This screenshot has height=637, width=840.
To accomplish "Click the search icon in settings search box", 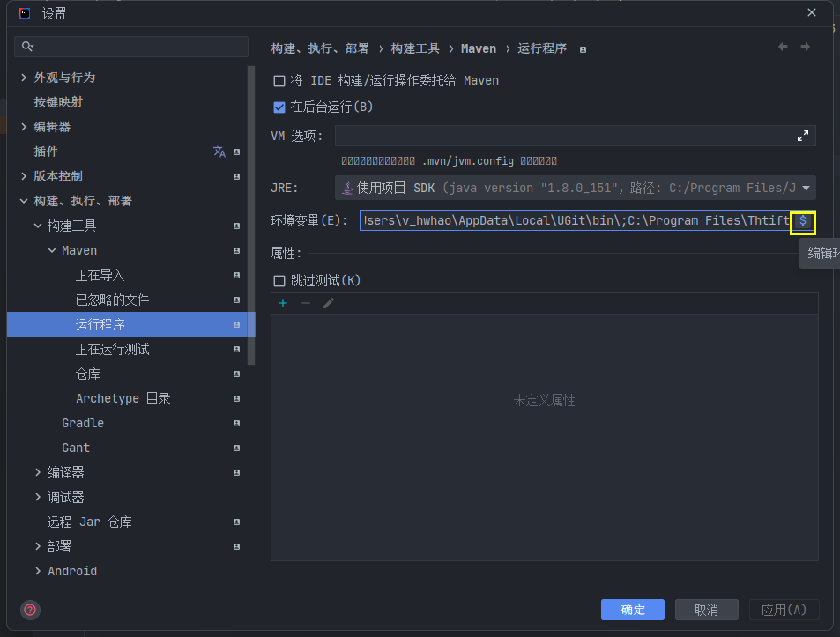I will point(28,47).
